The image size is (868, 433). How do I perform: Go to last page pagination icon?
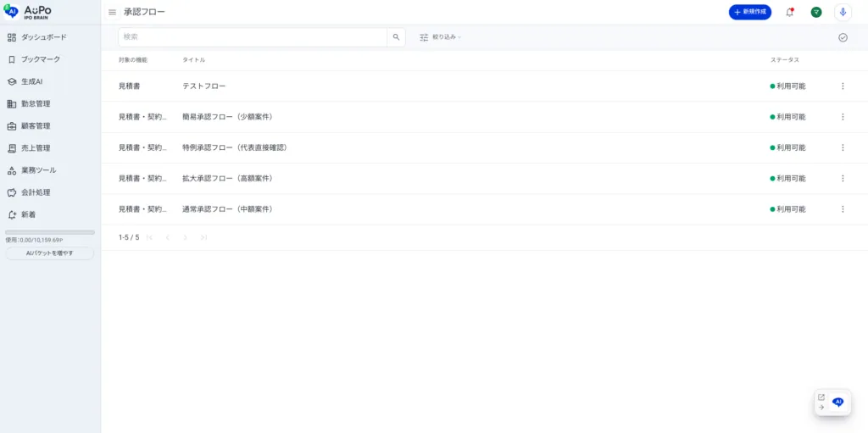pyautogui.click(x=203, y=237)
